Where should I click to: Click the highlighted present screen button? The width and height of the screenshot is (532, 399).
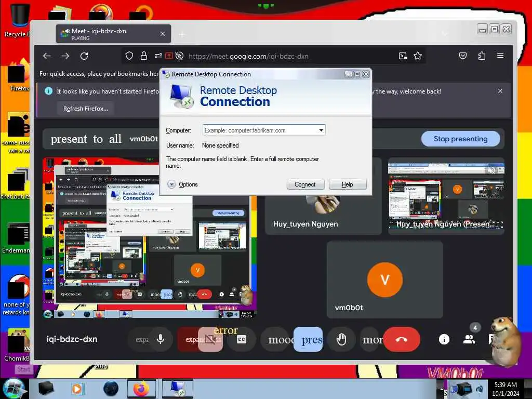tap(308, 339)
